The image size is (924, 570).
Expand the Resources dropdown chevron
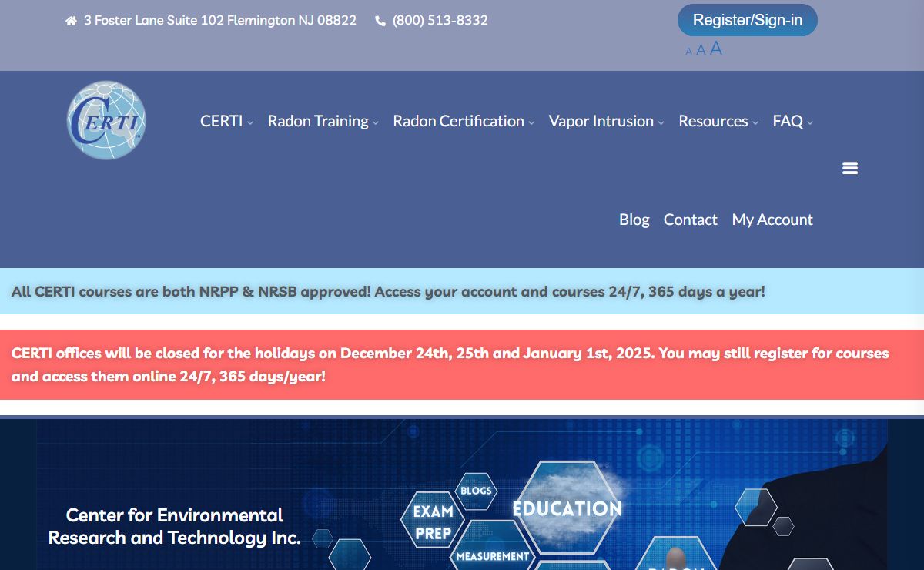tap(755, 122)
